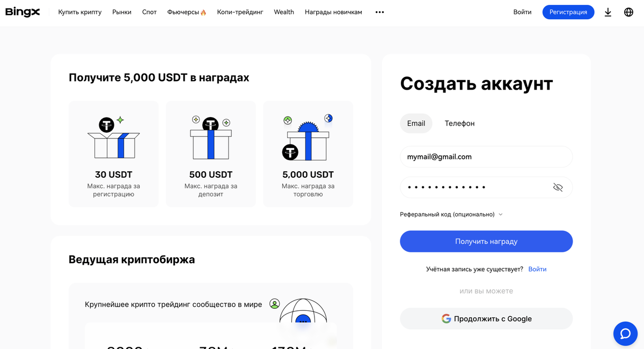Image resolution: width=644 pixels, height=349 pixels.
Task: Open the globe language selector
Action: click(628, 12)
